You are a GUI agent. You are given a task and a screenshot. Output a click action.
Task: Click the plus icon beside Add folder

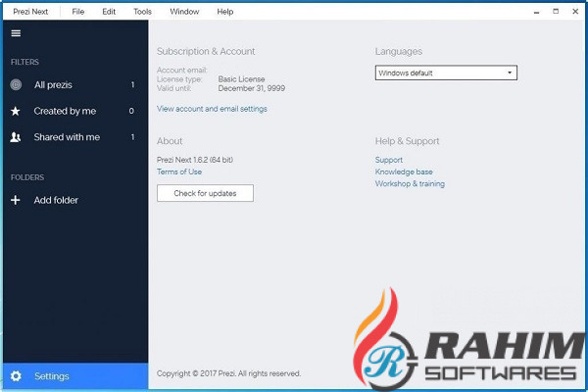click(16, 200)
